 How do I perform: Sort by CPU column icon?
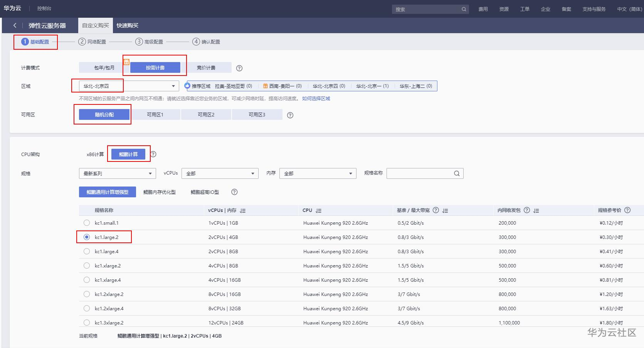coord(318,211)
